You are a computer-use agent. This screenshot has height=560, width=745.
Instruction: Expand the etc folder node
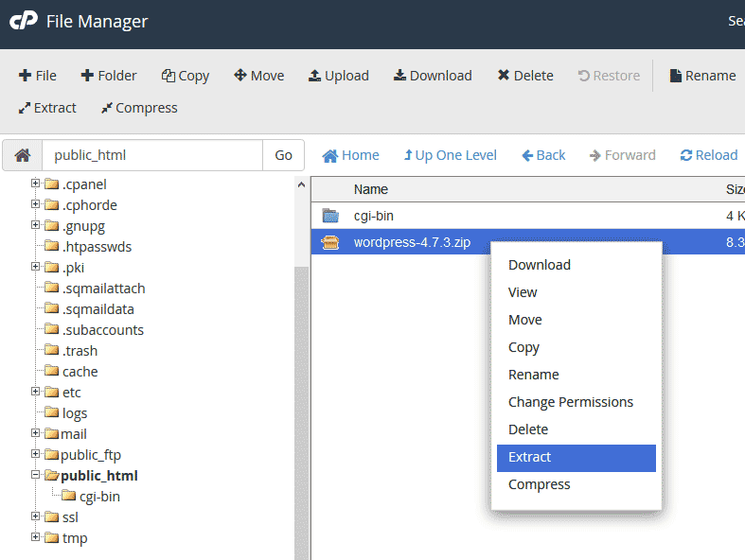tap(35, 392)
